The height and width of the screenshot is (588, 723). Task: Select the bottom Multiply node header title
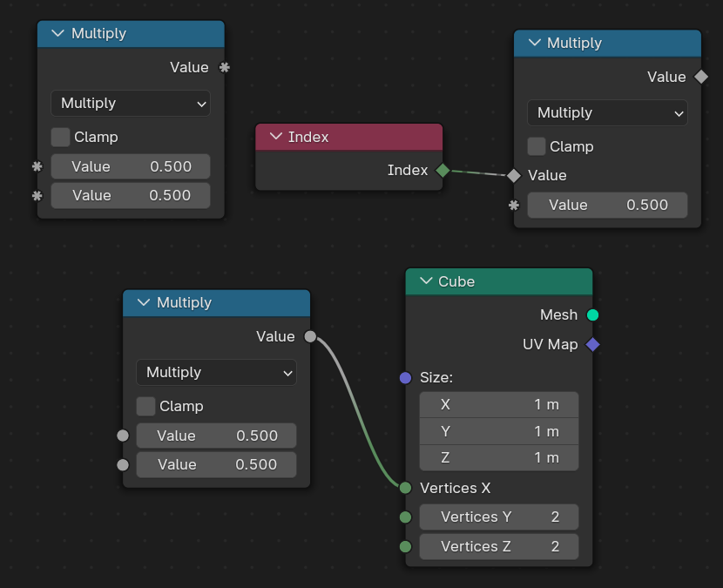pyautogui.click(x=184, y=302)
